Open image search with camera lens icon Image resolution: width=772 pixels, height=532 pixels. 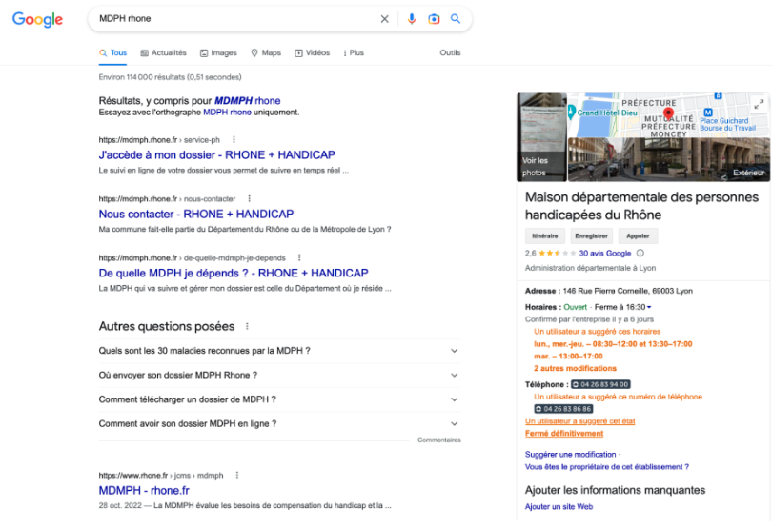[x=434, y=19]
